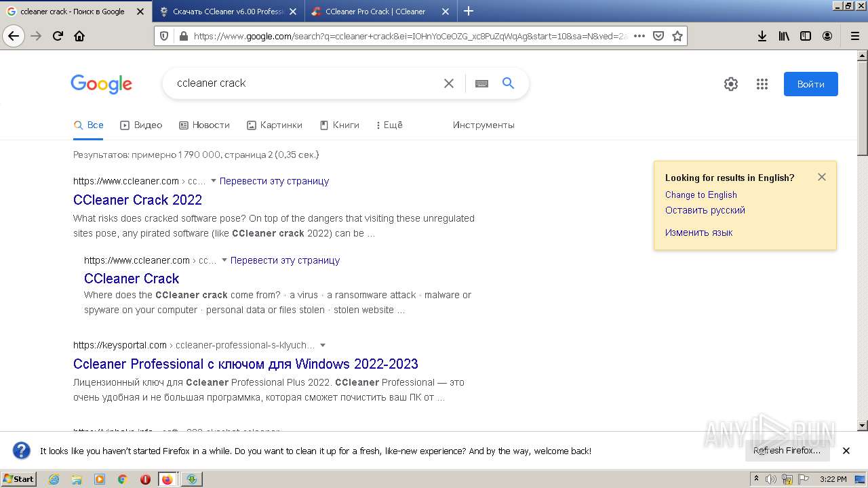Dismiss the language suggestion box
The height and width of the screenshot is (488, 868).
click(821, 177)
